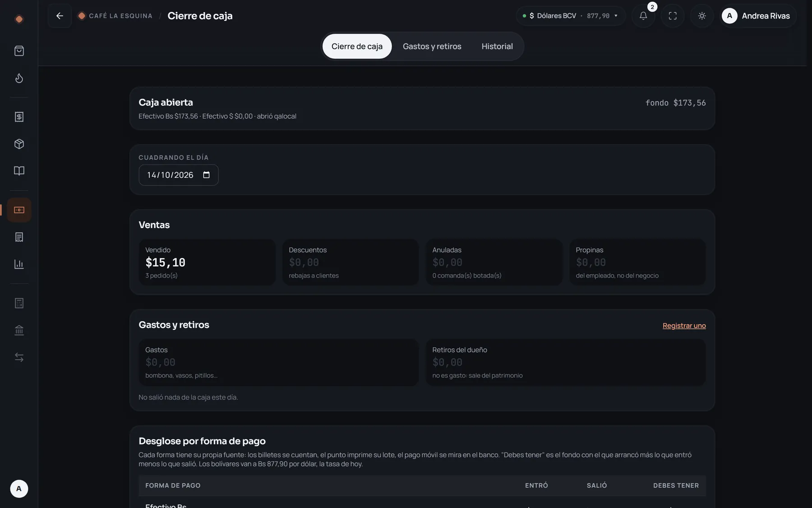Viewport: 812px width, 508px height.
Task: Click the Retiros del dueño card
Action: [x=566, y=362]
